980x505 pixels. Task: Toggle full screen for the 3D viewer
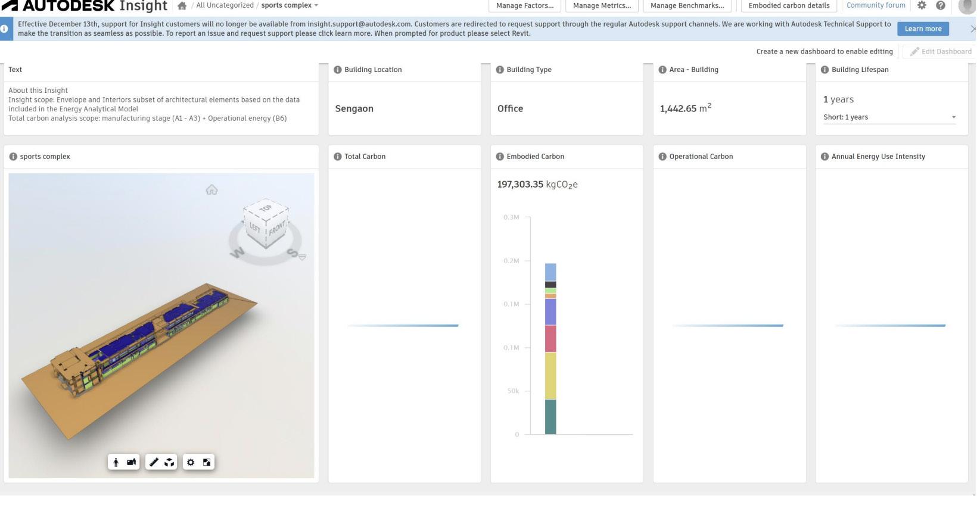[207, 462]
